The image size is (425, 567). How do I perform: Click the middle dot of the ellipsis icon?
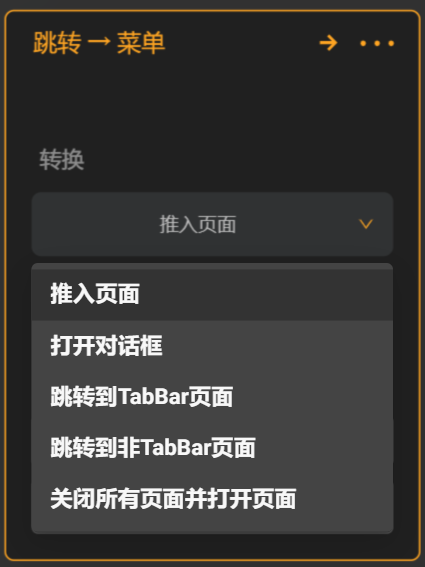(377, 43)
